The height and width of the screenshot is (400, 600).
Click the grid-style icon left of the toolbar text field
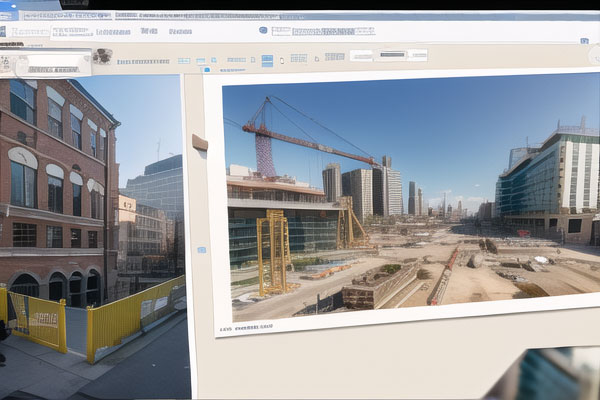tap(298, 58)
